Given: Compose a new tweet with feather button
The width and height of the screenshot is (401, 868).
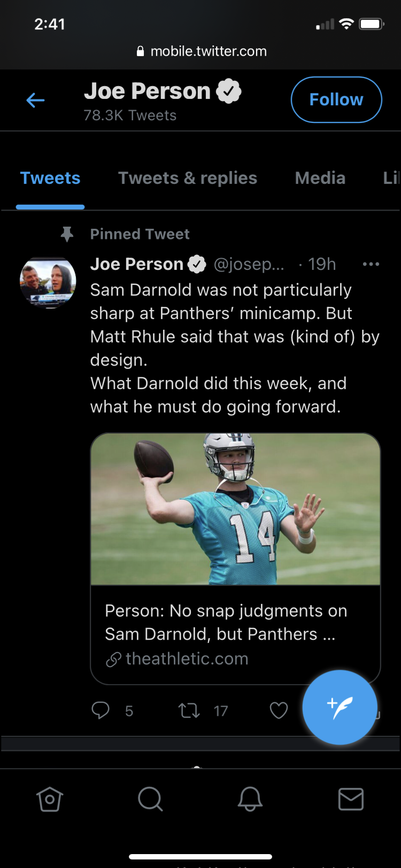Looking at the screenshot, I should [x=340, y=707].
